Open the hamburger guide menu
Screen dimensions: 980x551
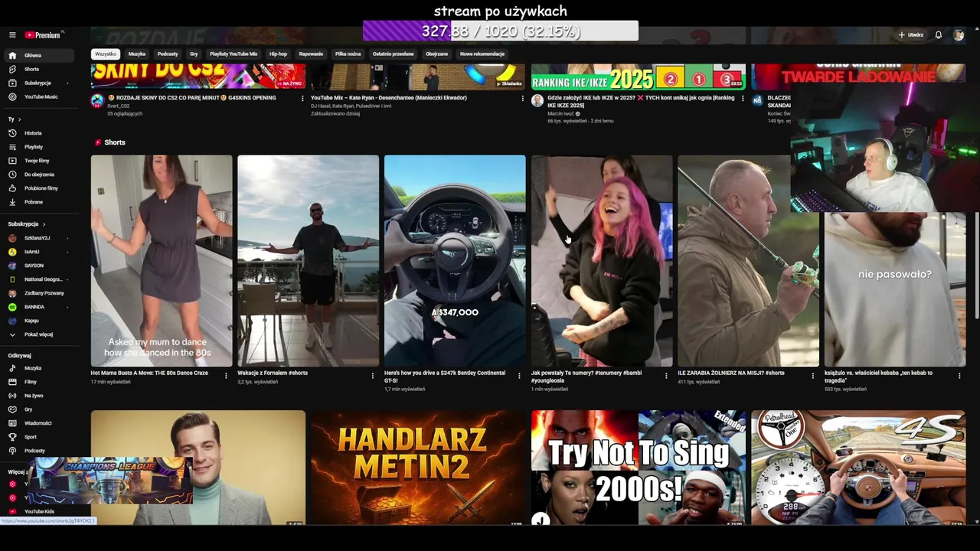12,35
